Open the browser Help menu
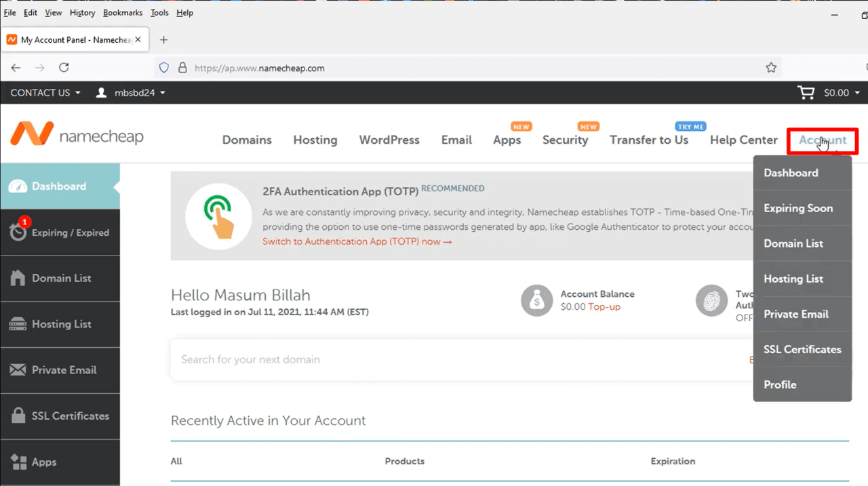The image size is (868, 486). (184, 13)
